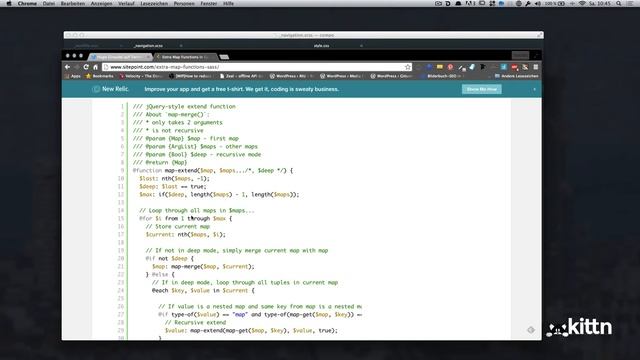Close the style.css tab in the editor window
Screen dimensions: 640x360
click(361, 46)
